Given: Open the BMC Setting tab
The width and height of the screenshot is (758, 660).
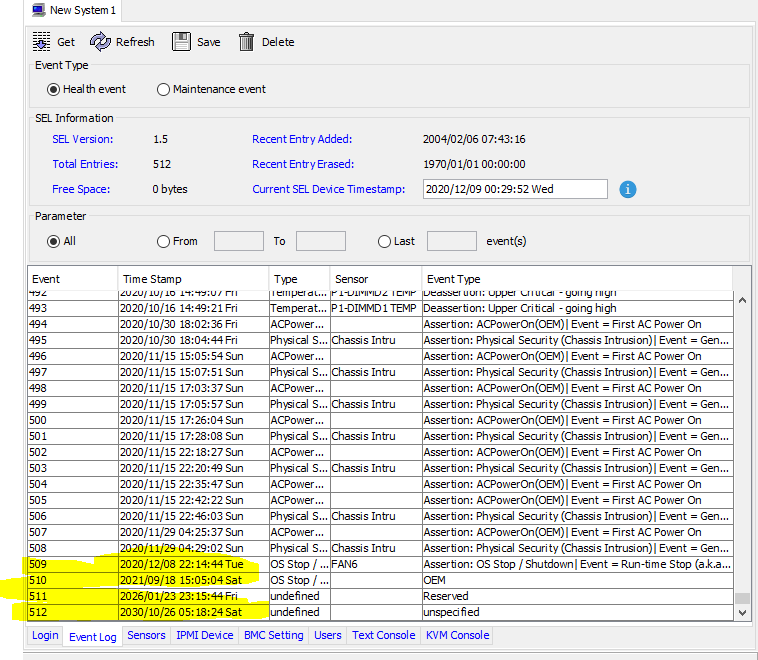Looking at the screenshot, I should 274,635.
